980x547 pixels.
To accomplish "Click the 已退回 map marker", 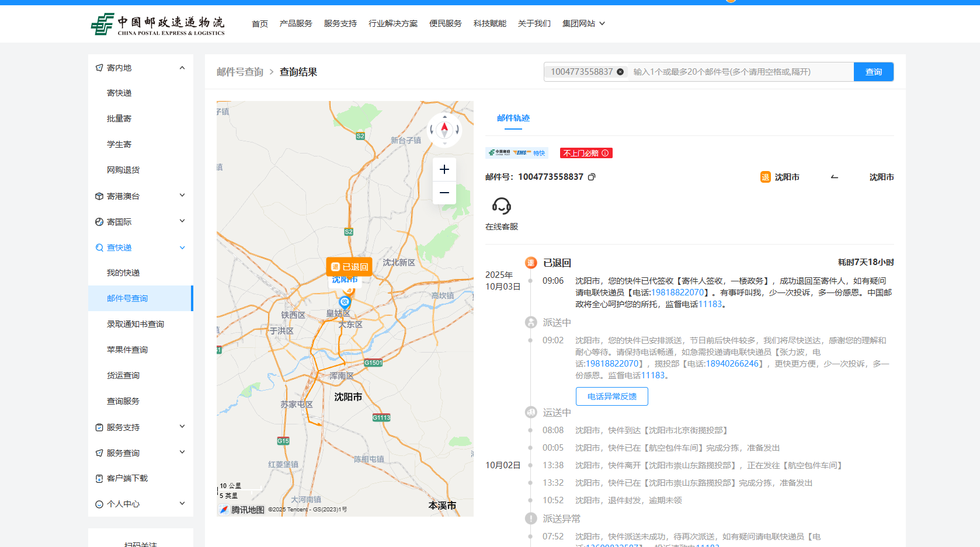I will pos(349,267).
